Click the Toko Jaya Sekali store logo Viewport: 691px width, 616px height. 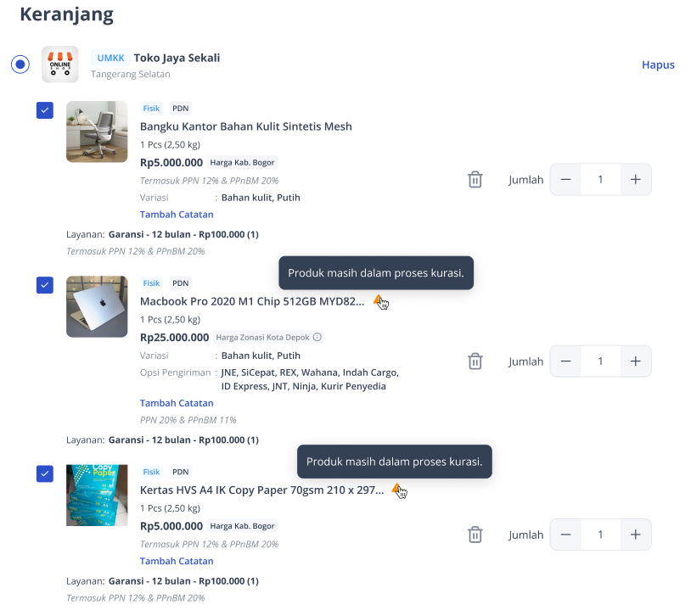coord(60,64)
